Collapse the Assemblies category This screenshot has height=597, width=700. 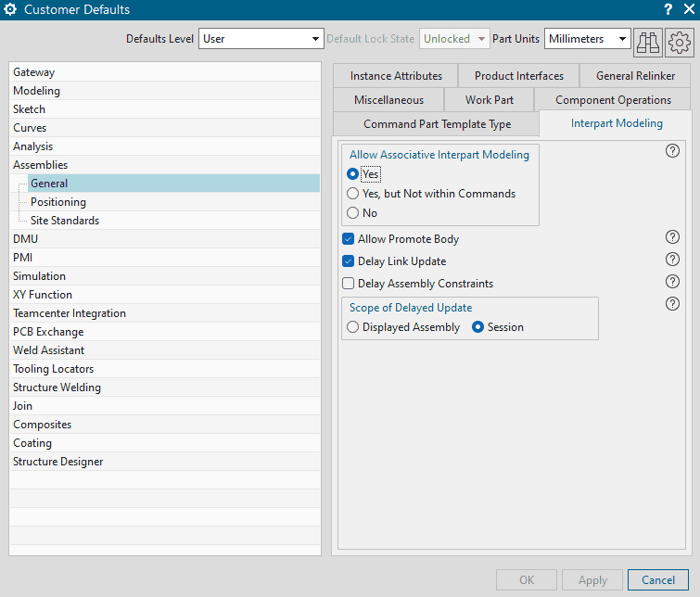click(165, 165)
